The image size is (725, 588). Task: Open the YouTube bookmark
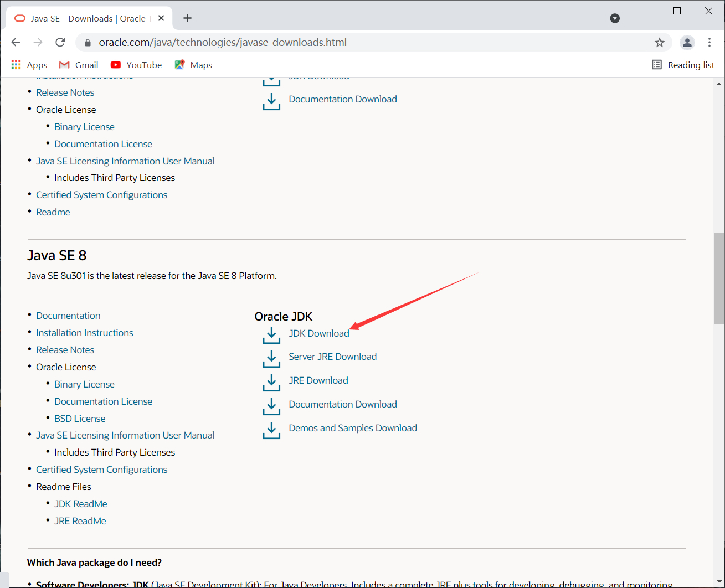click(136, 65)
